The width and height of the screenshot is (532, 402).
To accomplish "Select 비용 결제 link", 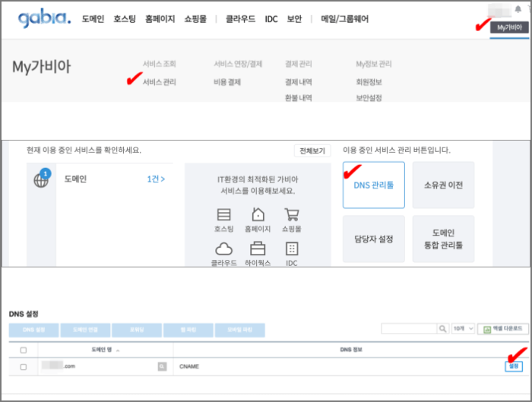I will 227,82.
